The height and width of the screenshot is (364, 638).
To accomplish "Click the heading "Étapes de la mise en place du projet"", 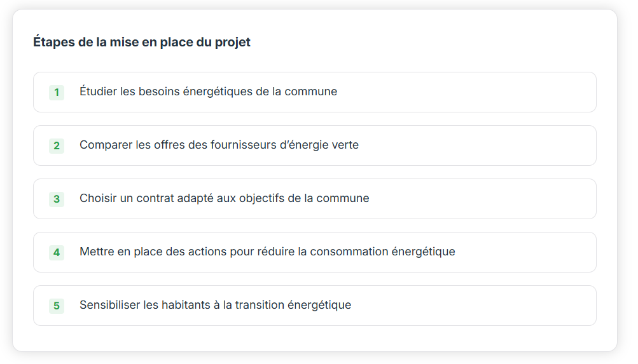I will coord(142,43).
